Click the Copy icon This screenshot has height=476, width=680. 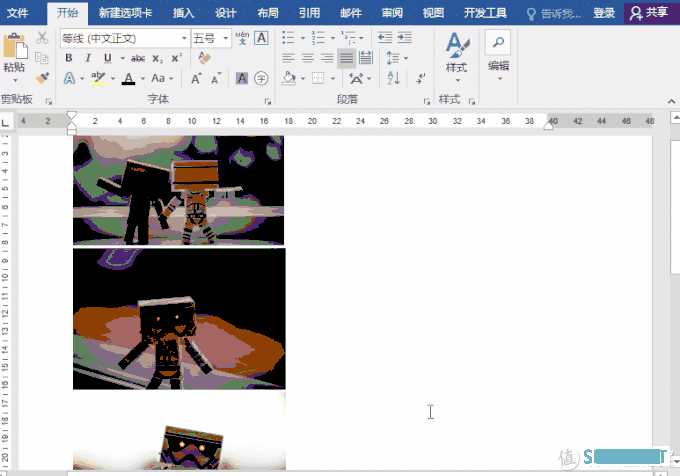[42, 58]
